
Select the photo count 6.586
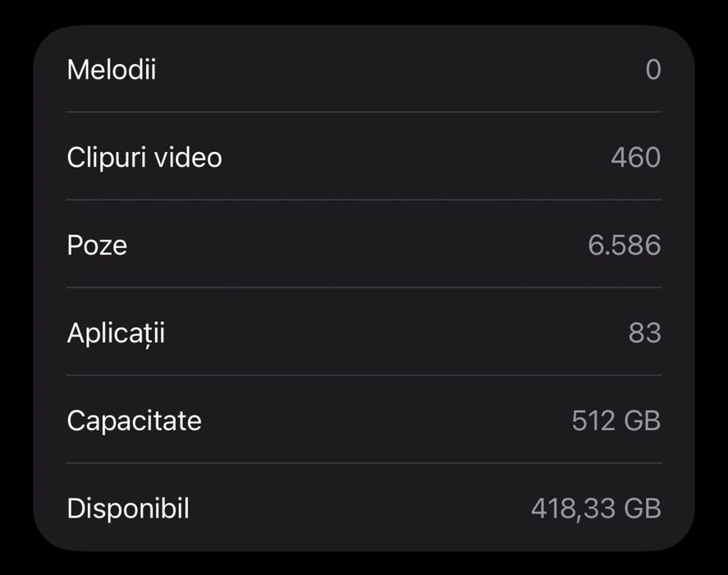click(x=624, y=245)
